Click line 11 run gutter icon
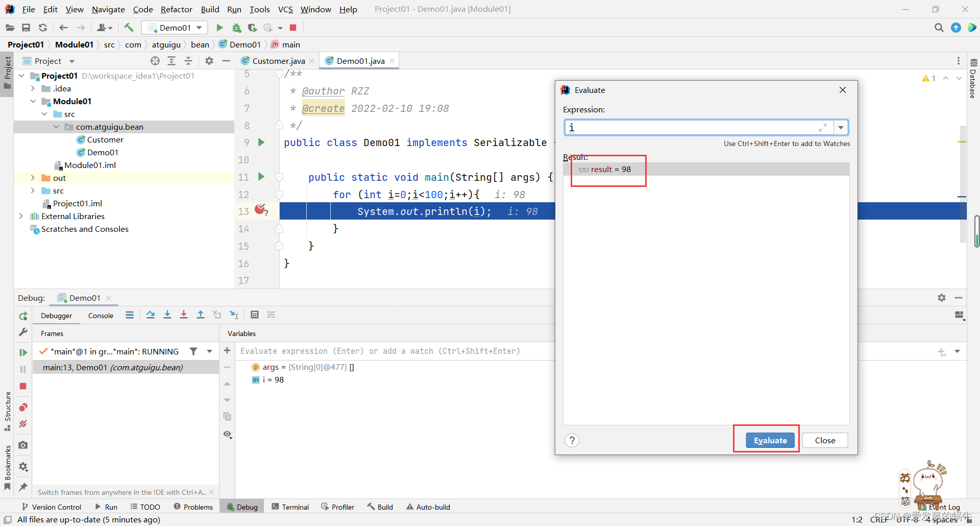Screen dimensions: 980x526 pos(261,177)
